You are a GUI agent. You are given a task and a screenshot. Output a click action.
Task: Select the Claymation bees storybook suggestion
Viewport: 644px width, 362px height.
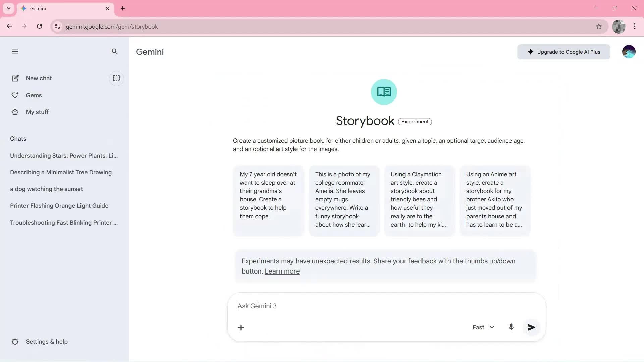(419, 199)
